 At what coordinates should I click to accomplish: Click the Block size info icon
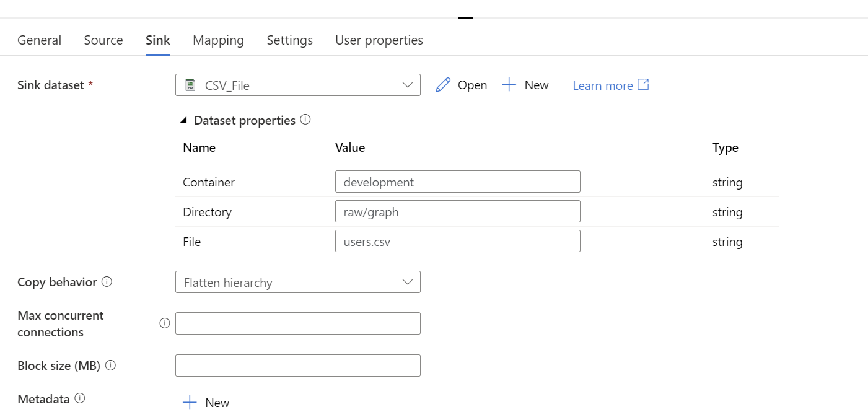[x=110, y=366]
